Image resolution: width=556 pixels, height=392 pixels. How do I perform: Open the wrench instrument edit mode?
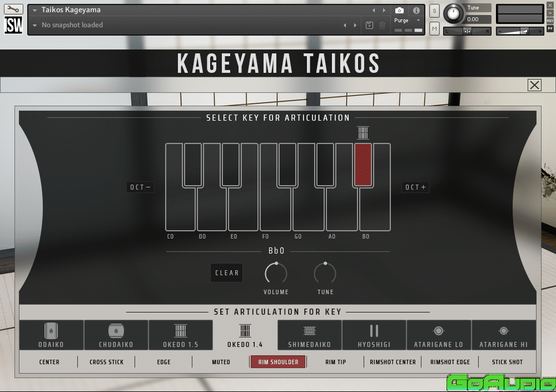tap(13, 9)
